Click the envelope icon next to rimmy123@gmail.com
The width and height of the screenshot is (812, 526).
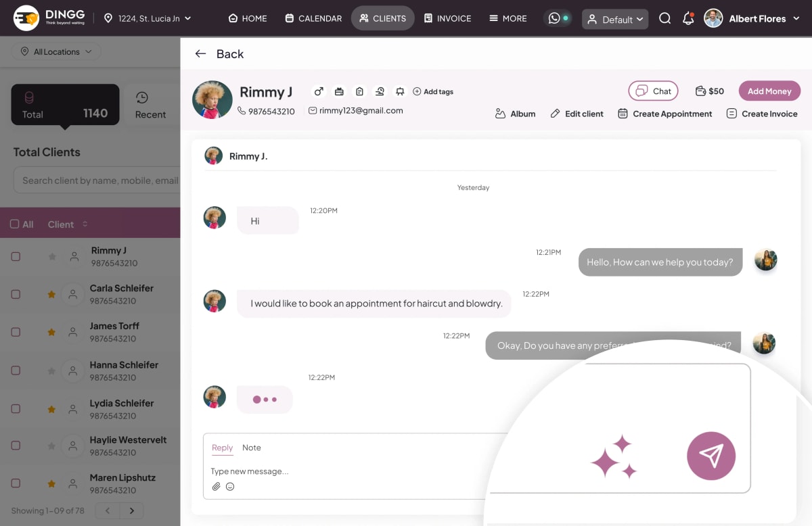(x=313, y=110)
